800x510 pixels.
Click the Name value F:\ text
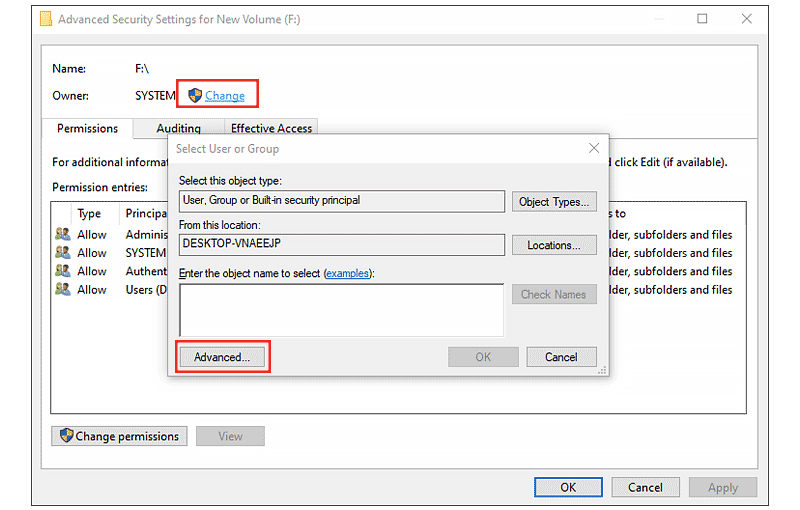click(x=142, y=68)
